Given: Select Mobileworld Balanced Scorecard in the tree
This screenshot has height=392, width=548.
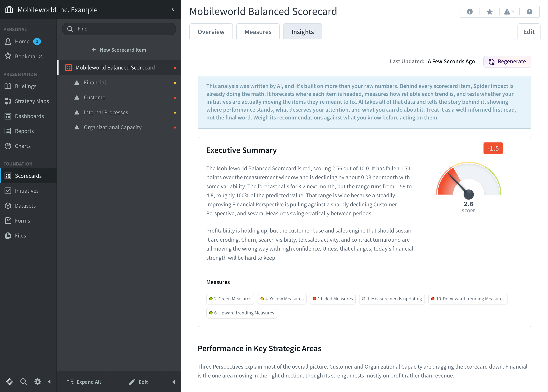Looking at the screenshot, I should pyautogui.click(x=119, y=68).
